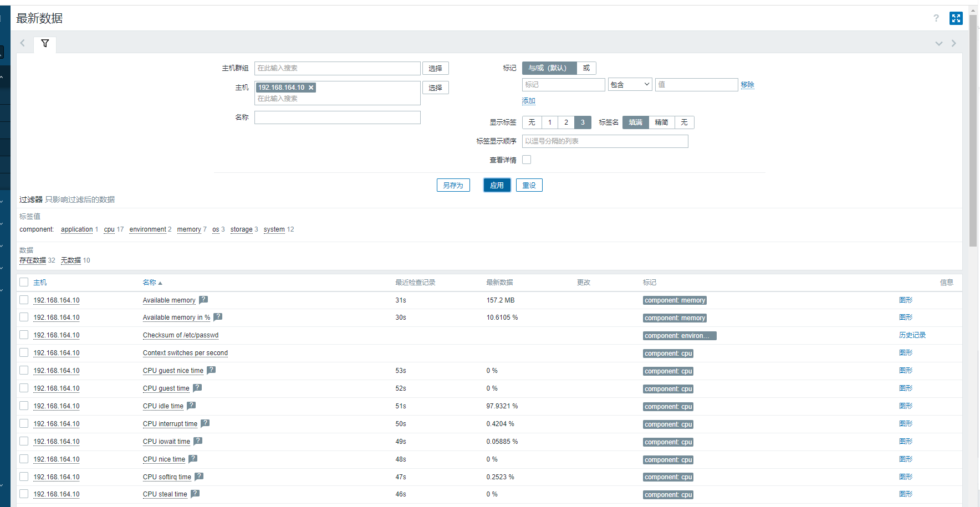Click 选择 button for 主机
The height and width of the screenshot is (507, 980).
click(x=436, y=88)
